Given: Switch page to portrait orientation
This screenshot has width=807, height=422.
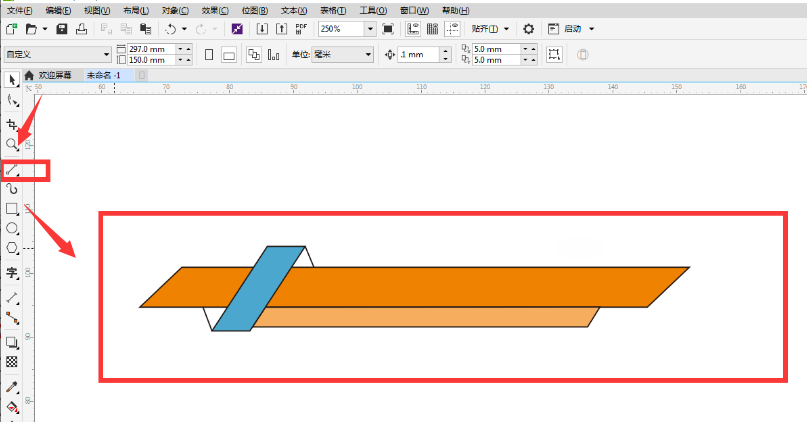Looking at the screenshot, I should click(x=209, y=54).
